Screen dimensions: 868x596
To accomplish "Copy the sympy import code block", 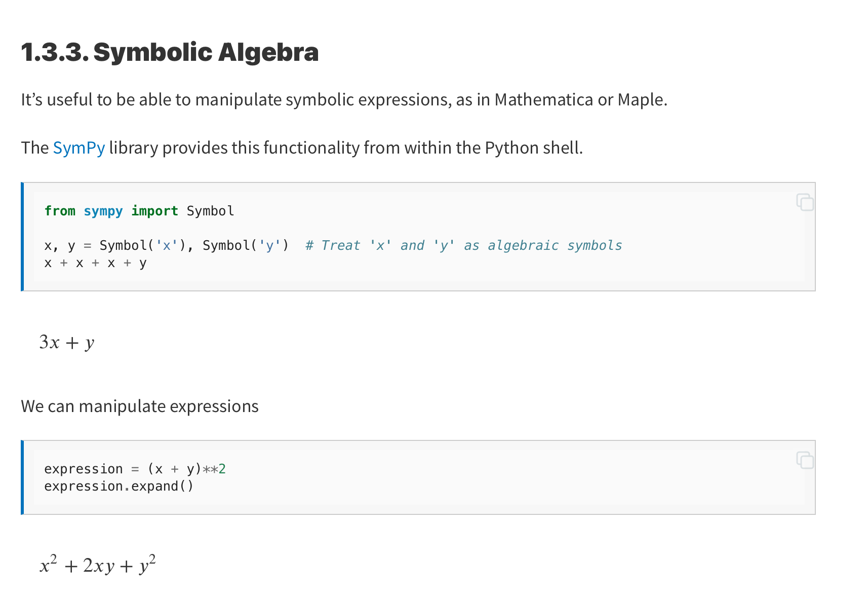I will point(805,202).
